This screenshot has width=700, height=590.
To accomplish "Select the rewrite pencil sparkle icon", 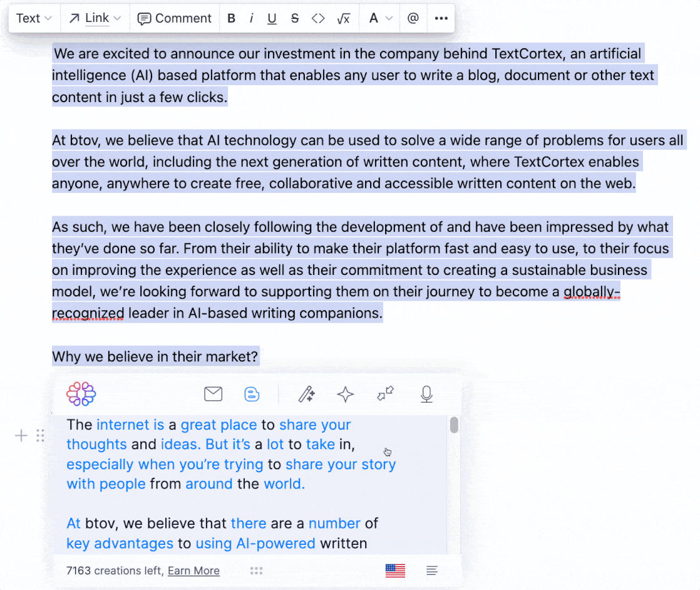I will tap(307, 395).
